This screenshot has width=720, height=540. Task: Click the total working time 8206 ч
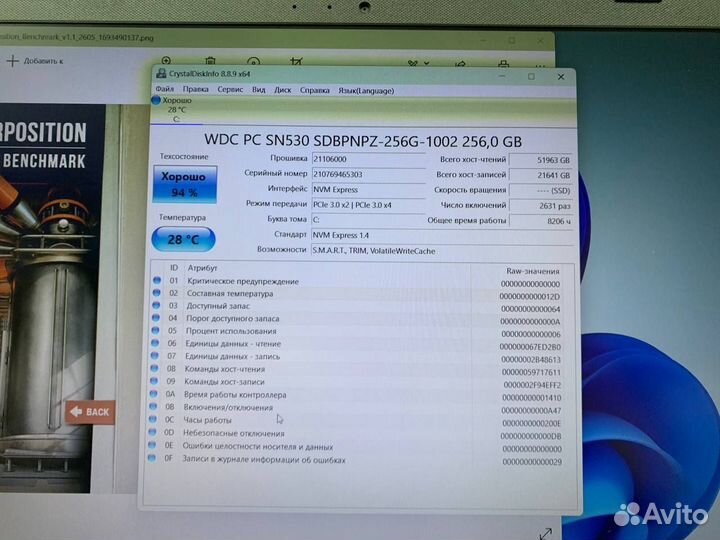pos(541,221)
